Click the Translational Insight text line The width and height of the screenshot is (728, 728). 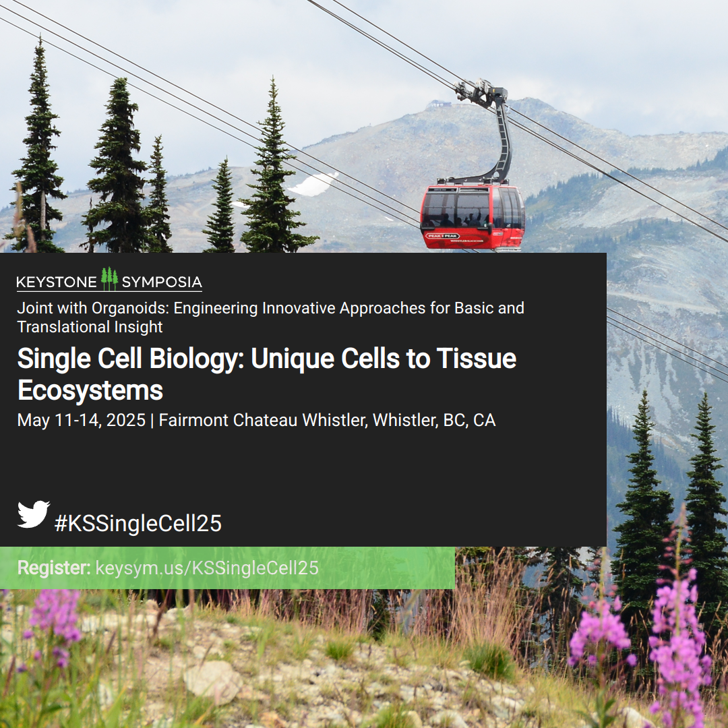pos(90,327)
